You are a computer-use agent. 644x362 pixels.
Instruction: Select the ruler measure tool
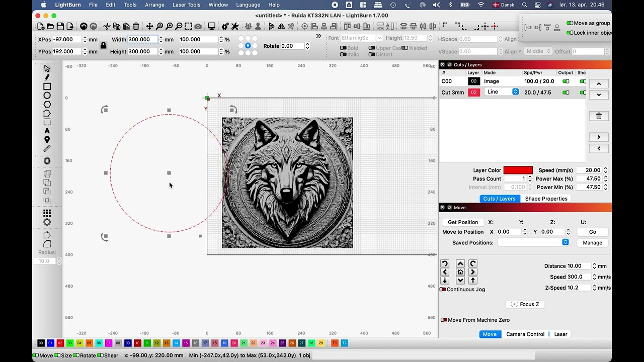pos(47,149)
